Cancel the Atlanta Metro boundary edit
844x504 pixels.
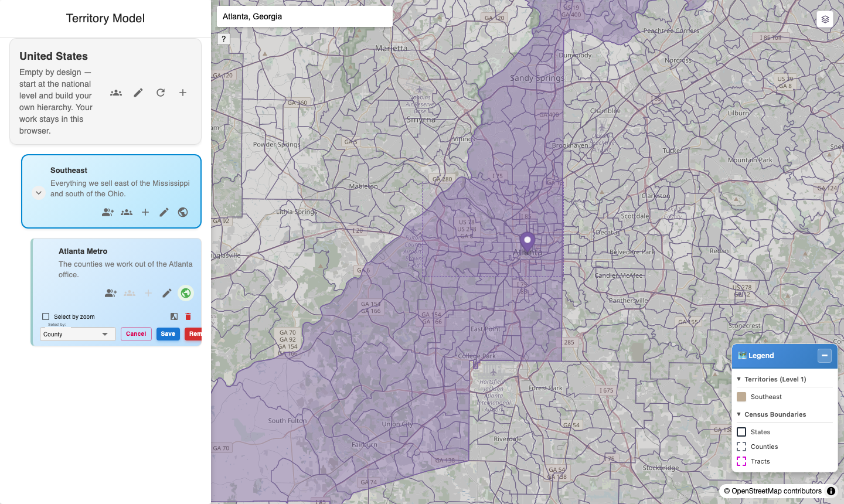tap(136, 334)
